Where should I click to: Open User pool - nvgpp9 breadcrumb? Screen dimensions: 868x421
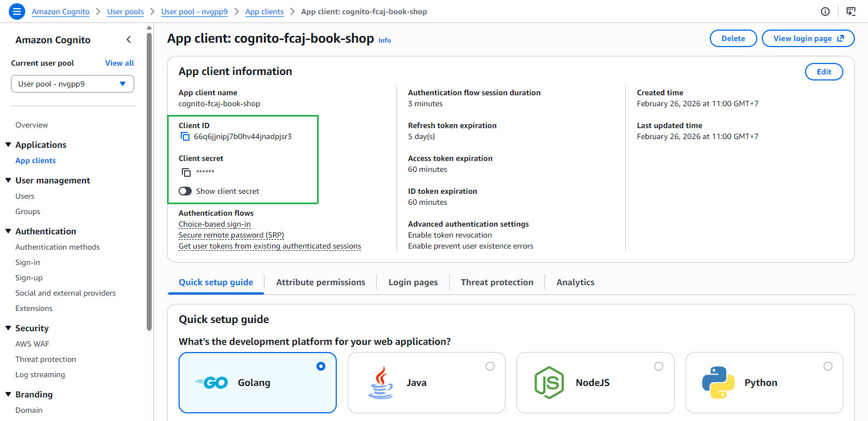click(194, 11)
